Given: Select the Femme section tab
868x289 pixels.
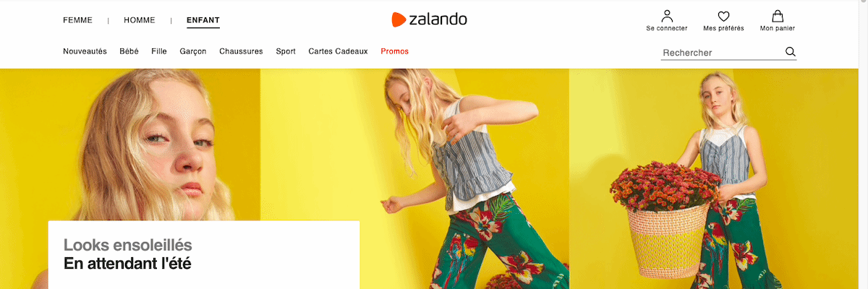Looking at the screenshot, I should (x=77, y=20).
